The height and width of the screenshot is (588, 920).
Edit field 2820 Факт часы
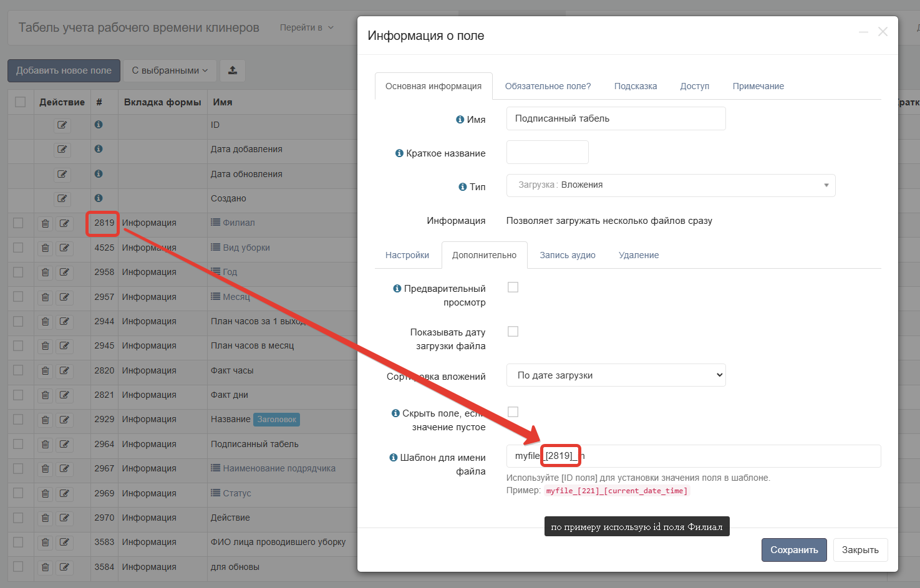point(64,370)
